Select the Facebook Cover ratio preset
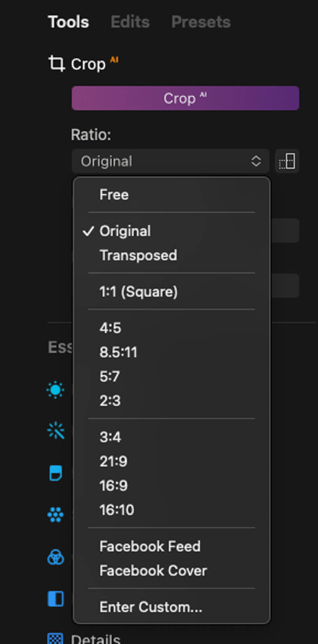Screen dimensions: 318x644 153,570
